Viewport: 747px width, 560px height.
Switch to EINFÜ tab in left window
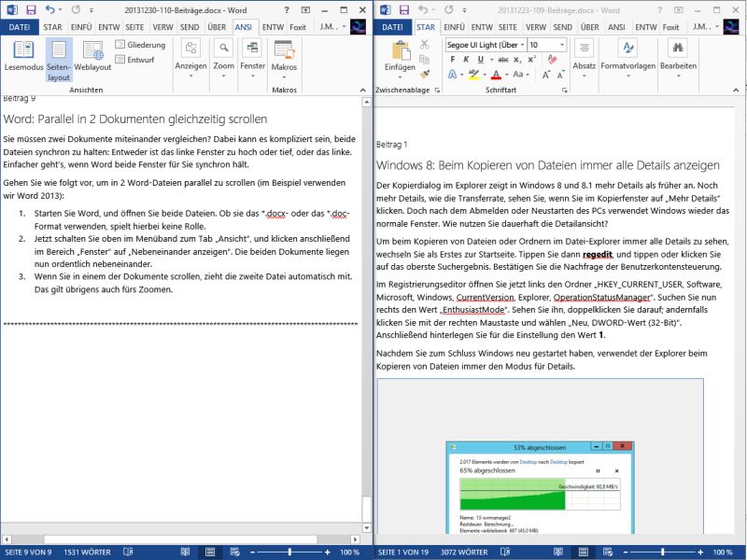click(81, 27)
